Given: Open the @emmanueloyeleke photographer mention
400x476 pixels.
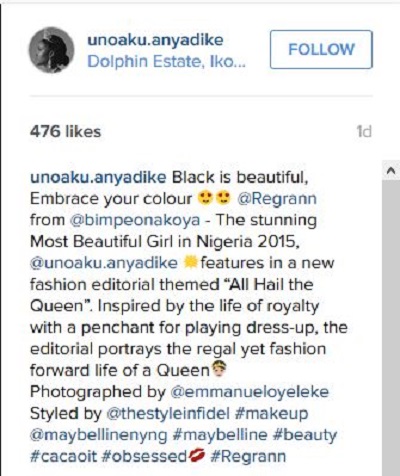Looking at the screenshot, I should pyautogui.click(x=249, y=392).
